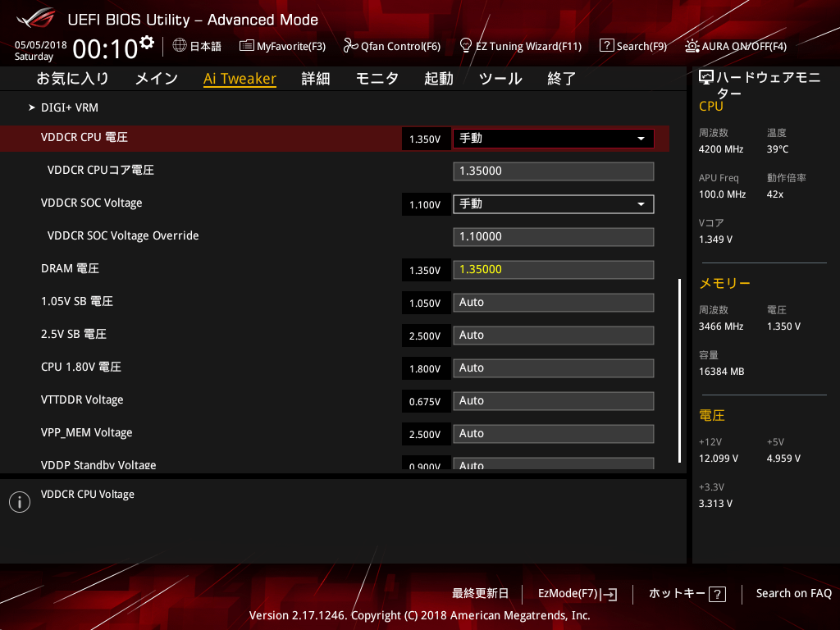This screenshot has height=630, width=840.
Task: Click the 0.675V VTTDDR readout
Action: pyautogui.click(x=426, y=401)
